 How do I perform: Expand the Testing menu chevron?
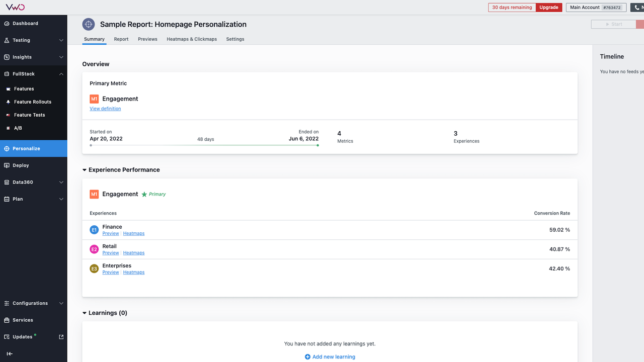pos(61,40)
